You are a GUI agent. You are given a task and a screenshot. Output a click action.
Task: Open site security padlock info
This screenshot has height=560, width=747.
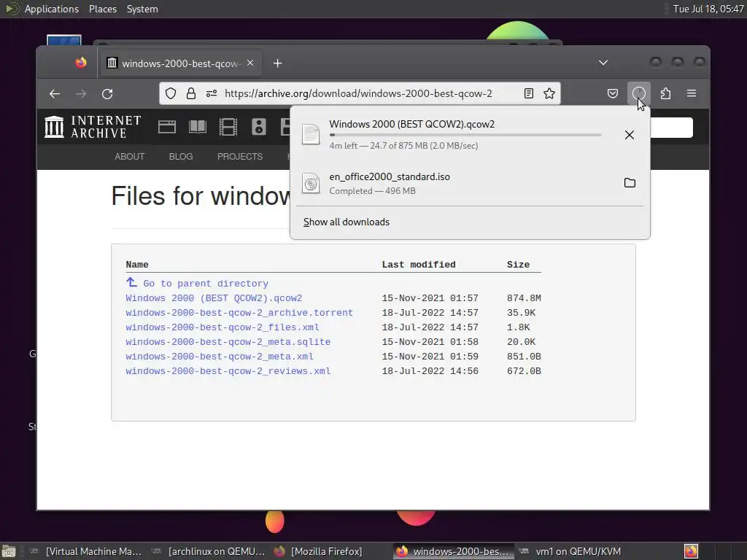point(191,94)
